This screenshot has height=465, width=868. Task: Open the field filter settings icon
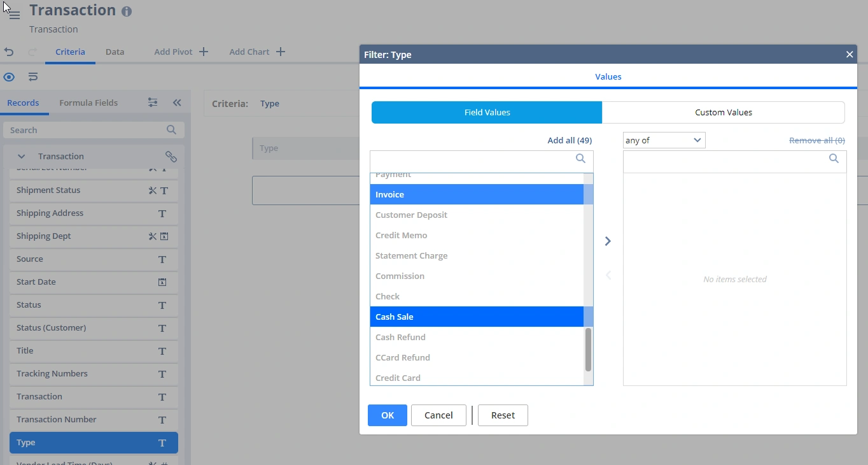153,103
